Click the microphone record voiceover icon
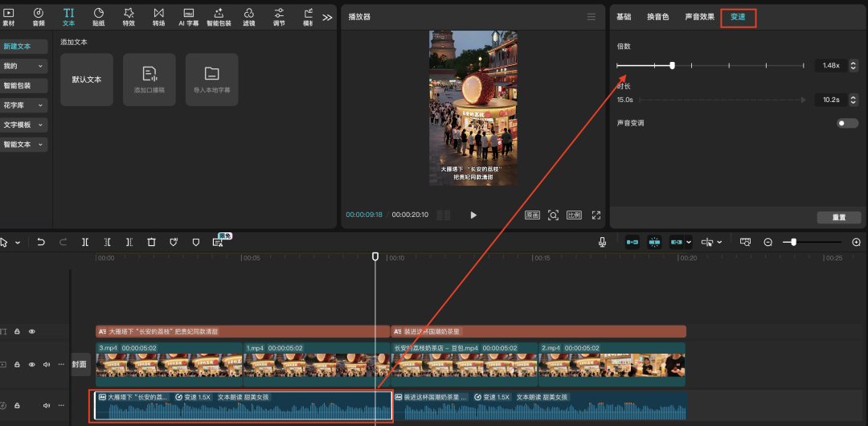This screenshot has height=426, width=868. pos(602,242)
